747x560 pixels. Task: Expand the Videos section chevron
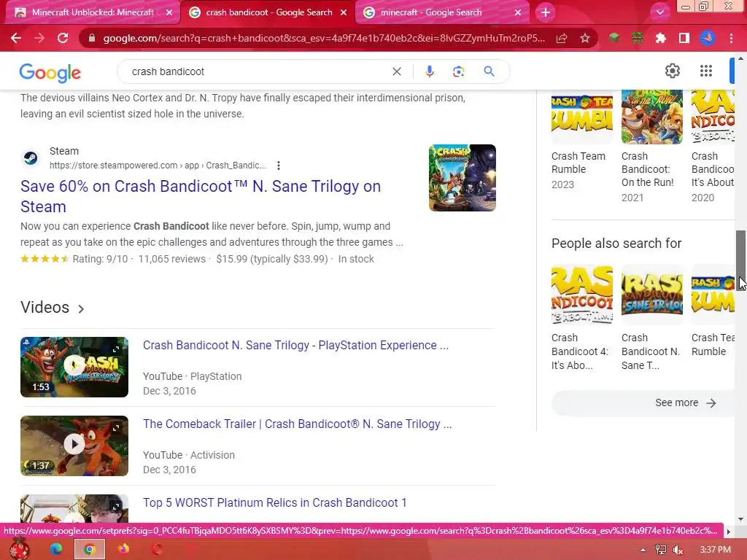(x=81, y=308)
